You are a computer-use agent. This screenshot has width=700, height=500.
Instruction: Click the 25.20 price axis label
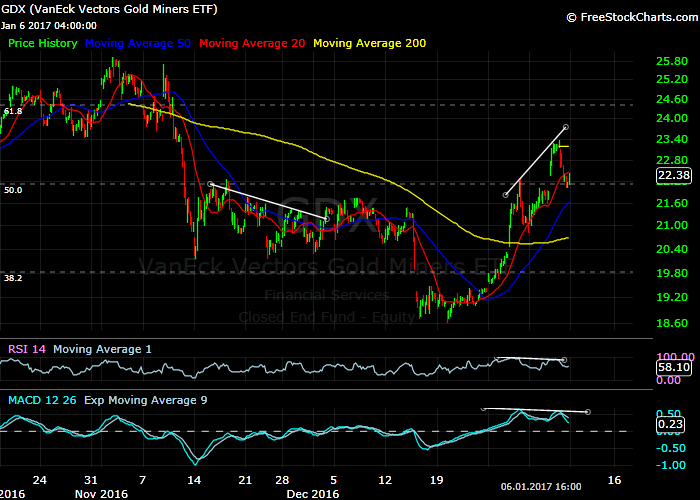pos(672,79)
